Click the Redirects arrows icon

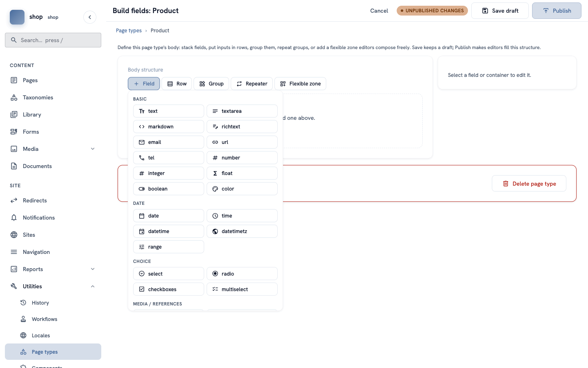click(14, 200)
